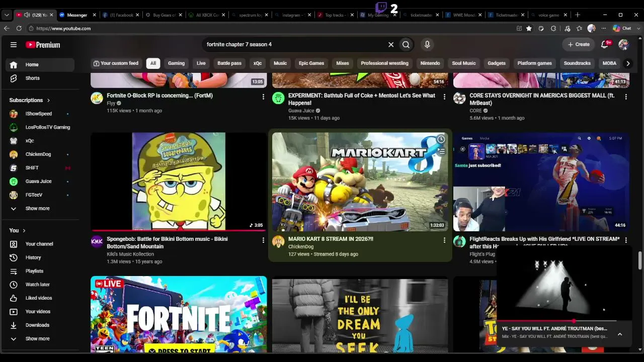Go to Home in the sidebar
Image resolution: width=644 pixels, height=362 pixels.
(x=40, y=64)
